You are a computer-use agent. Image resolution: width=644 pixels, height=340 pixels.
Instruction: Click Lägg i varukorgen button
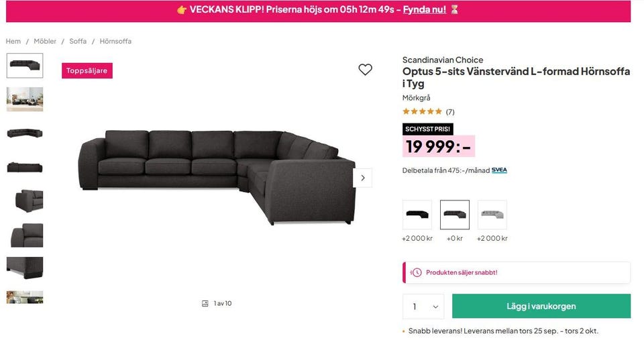pos(541,306)
